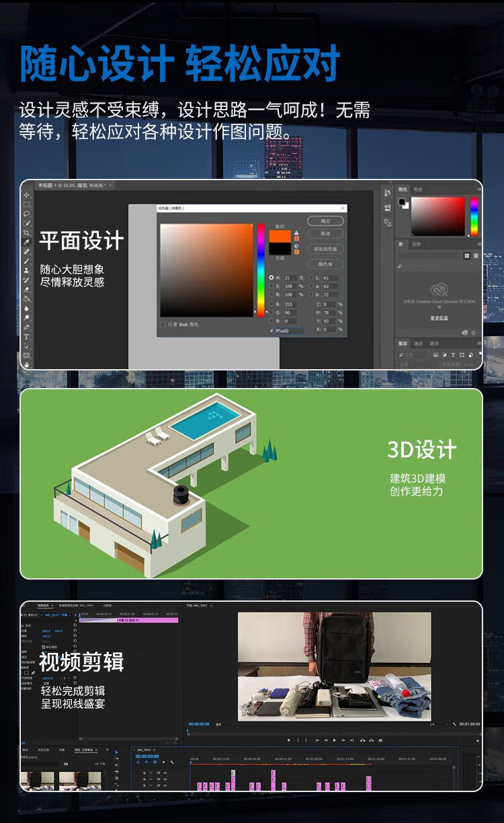
Task: Click the camera export frame icon
Action: pos(380,740)
